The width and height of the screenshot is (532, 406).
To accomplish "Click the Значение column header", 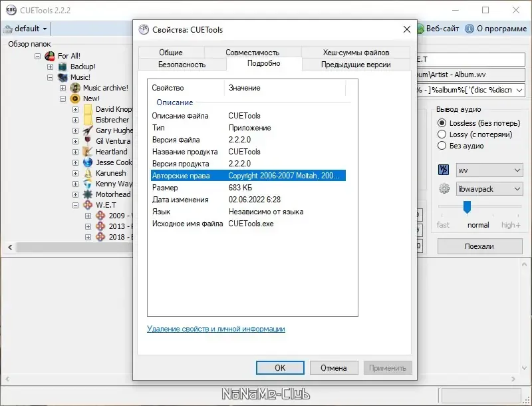I will (285, 88).
